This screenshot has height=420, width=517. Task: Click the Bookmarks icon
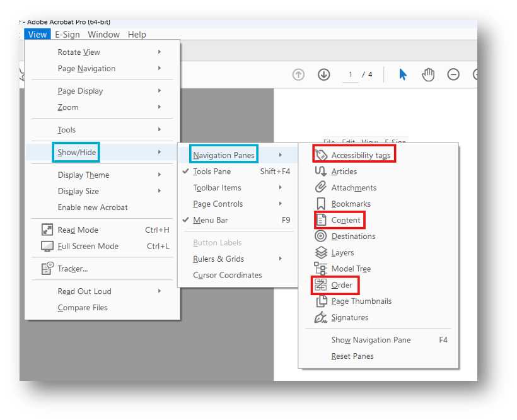click(x=321, y=204)
